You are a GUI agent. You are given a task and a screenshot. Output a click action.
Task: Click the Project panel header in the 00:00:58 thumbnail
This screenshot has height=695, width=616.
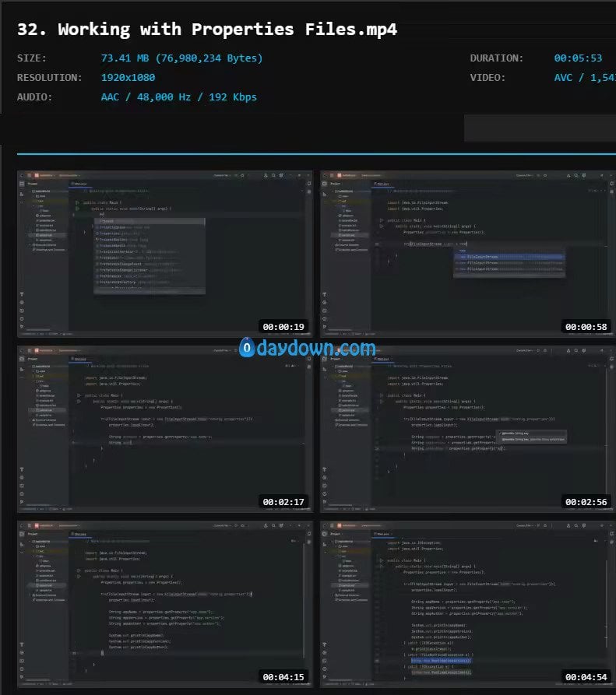[x=337, y=185]
